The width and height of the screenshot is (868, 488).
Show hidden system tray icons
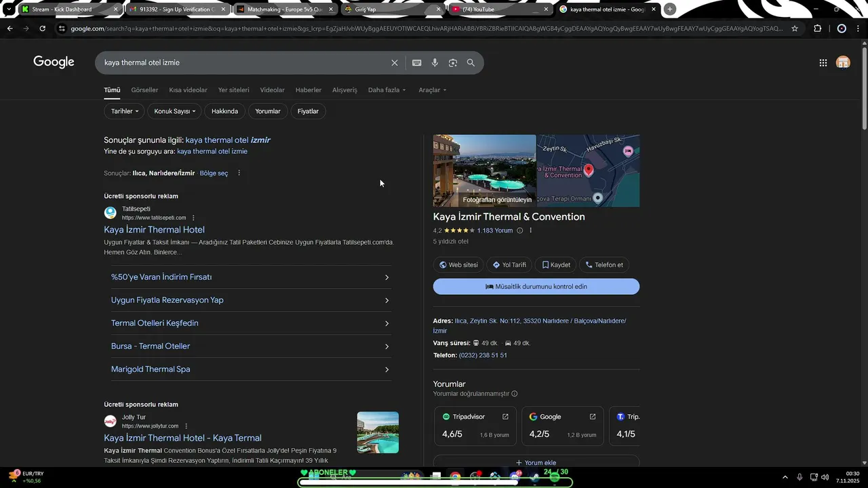point(785,477)
